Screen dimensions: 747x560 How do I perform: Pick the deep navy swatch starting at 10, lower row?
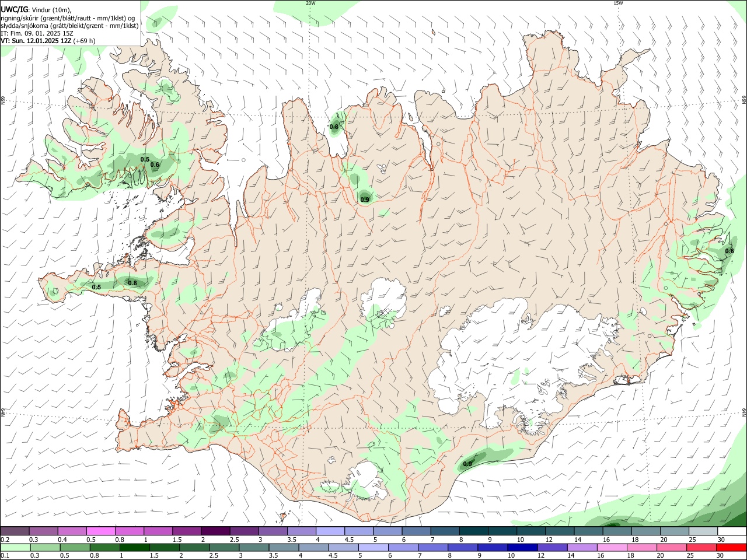tap(522, 548)
